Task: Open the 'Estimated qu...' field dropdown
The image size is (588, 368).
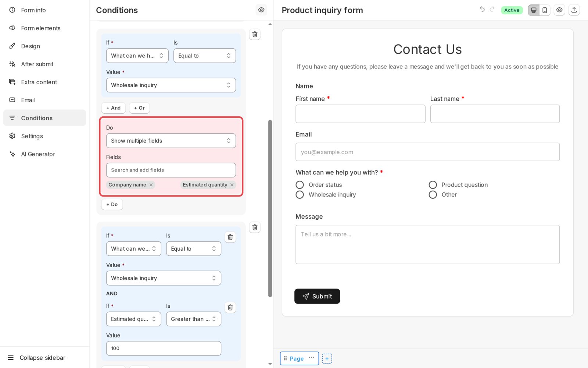Action: [x=134, y=319]
